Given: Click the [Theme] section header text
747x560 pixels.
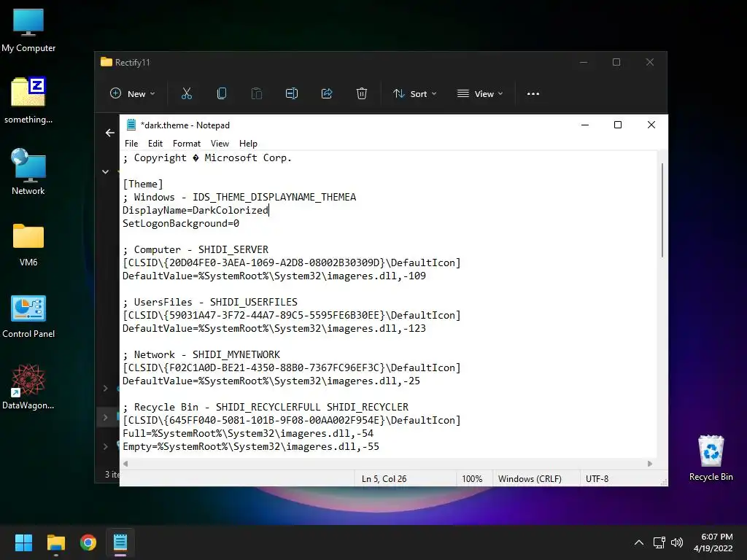Looking at the screenshot, I should pyautogui.click(x=143, y=184).
